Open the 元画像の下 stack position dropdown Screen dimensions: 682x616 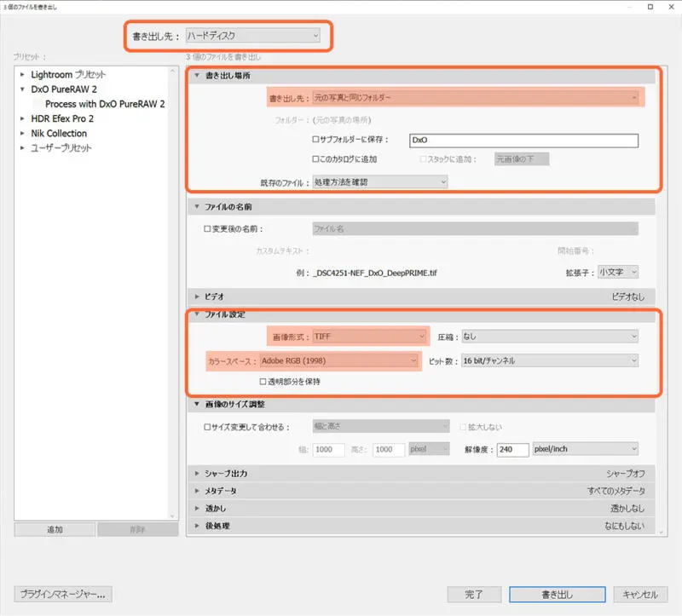click(522, 159)
